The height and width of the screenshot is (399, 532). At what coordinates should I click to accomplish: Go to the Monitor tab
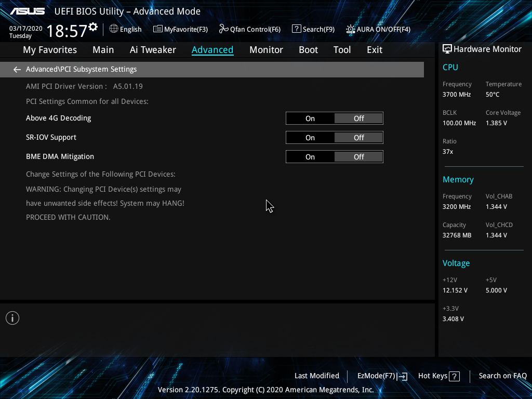coord(266,50)
